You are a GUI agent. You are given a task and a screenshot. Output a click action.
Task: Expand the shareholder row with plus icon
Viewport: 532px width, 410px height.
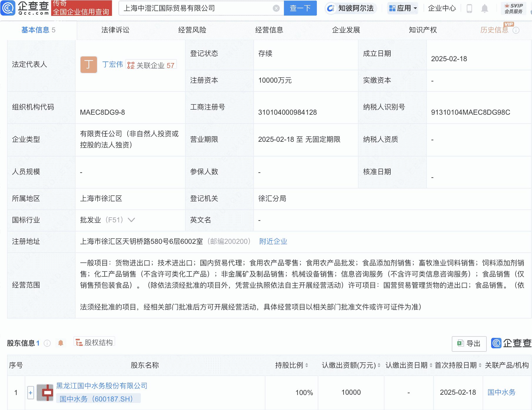coord(31,392)
